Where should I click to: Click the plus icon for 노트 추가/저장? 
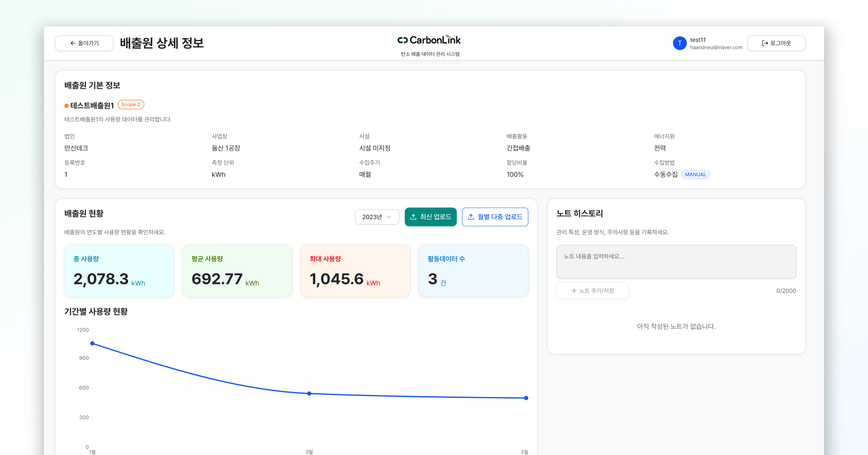click(x=574, y=291)
